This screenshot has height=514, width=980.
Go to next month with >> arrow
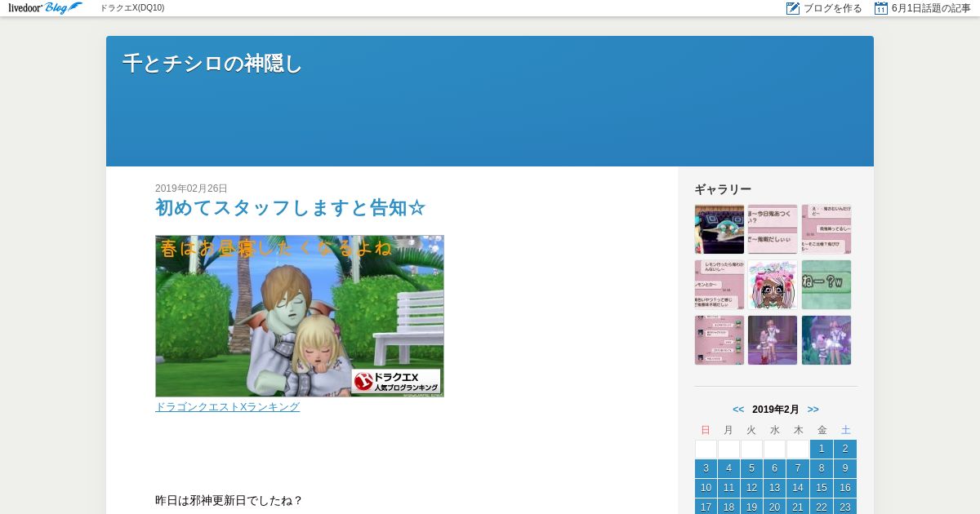[x=813, y=410]
